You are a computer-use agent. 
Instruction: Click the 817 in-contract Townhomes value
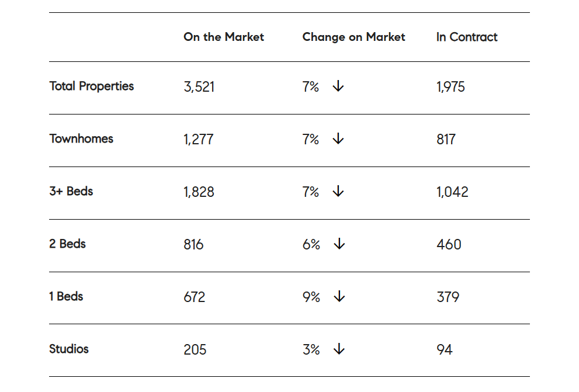[446, 140]
